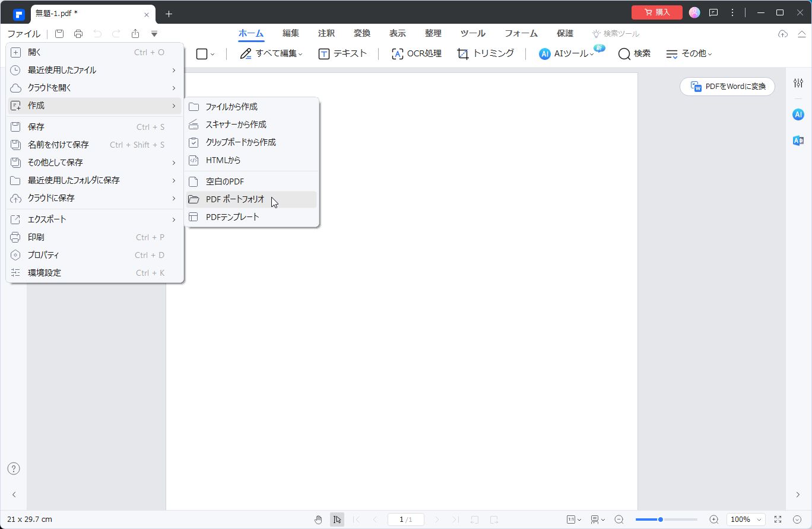Expand the shape tool dropdown arrow

[211, 53]
